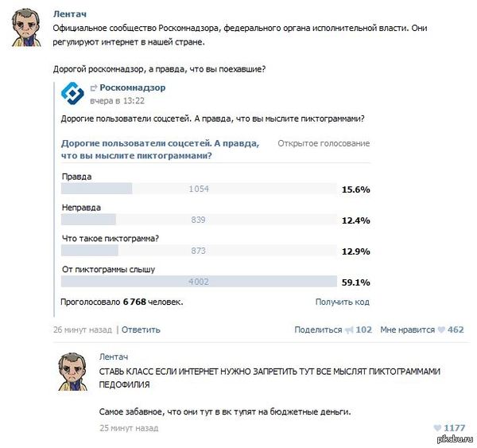The width and height of the screenshot is (477, 448).
Task: Click the Поделиться share button
Action: pos(317,329)
